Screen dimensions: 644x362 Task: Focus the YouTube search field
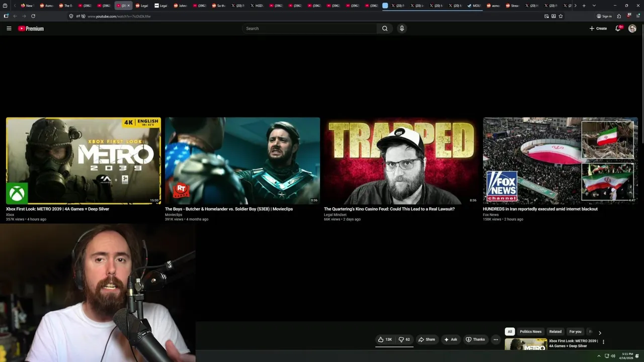tap(309, 29)
